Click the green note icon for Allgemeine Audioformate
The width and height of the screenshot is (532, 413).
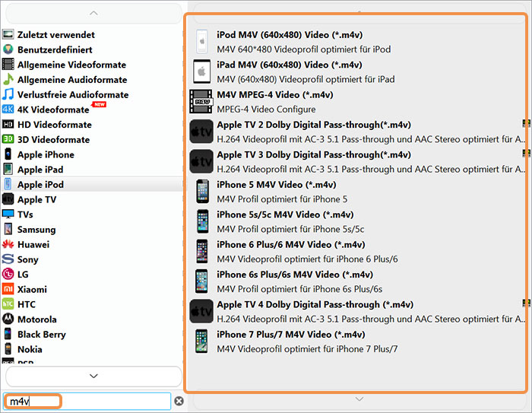coord(8,79)
